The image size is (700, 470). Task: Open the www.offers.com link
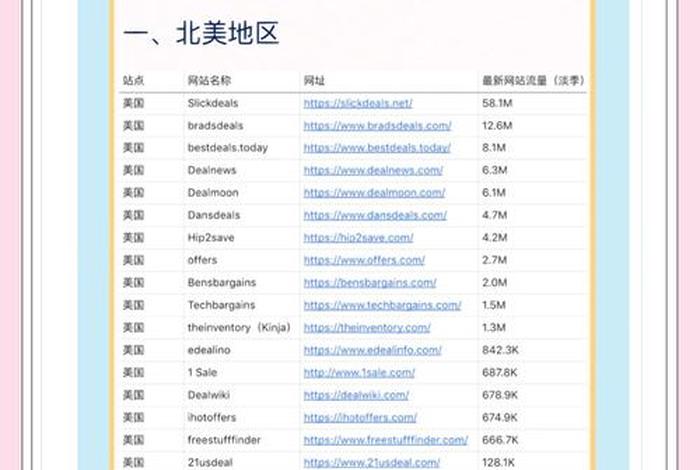point(364,260)
